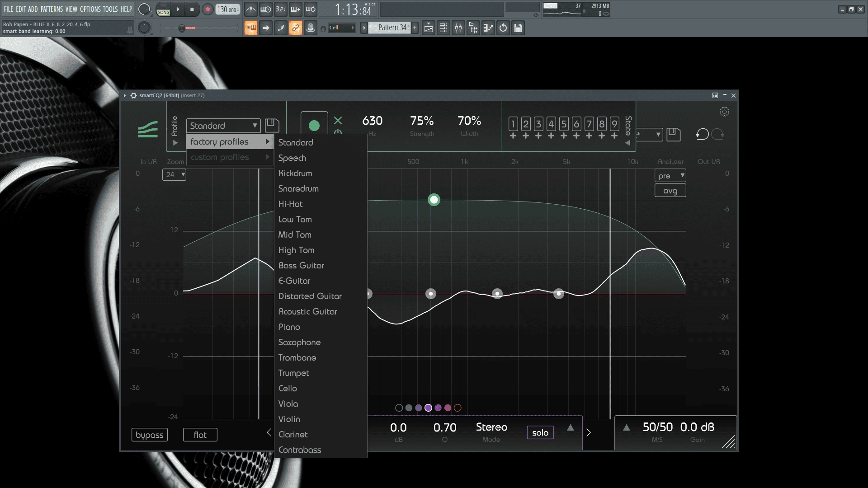Open the Channel rack icon
868x488 pixels.
443,28
